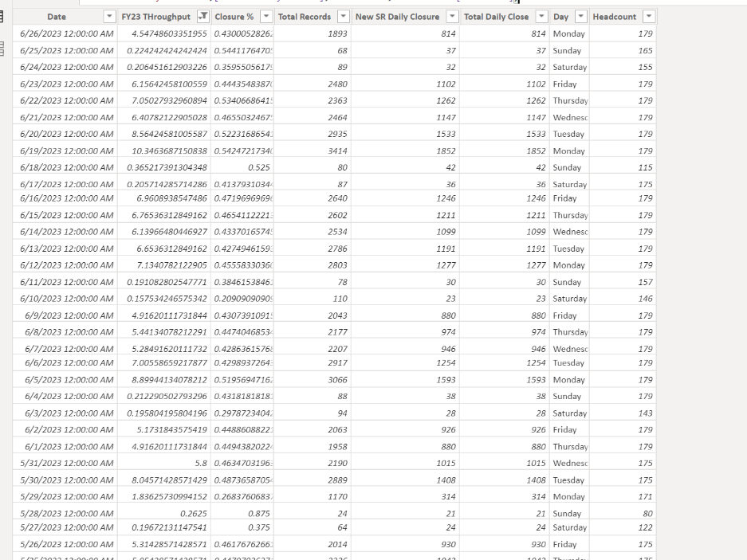Select the New SR Daily Closure header
Viewport: 747px width, 560px height.
pos(397,17)
